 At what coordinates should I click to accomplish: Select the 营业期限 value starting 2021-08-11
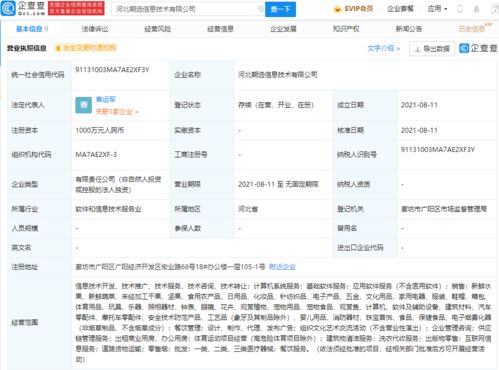tap(278, 184)
